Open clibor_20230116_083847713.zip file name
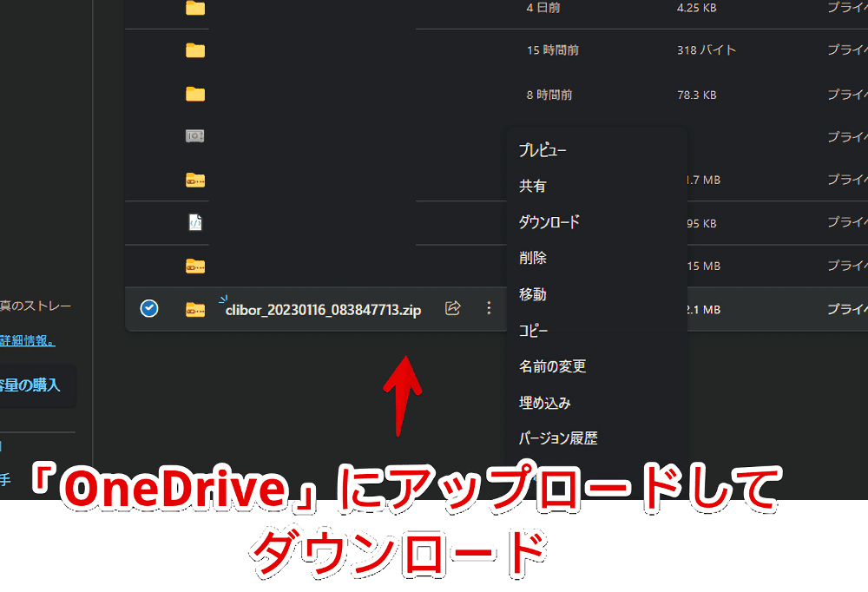The width and height of the screenshot is (868, 592). [x=323, y=310]
